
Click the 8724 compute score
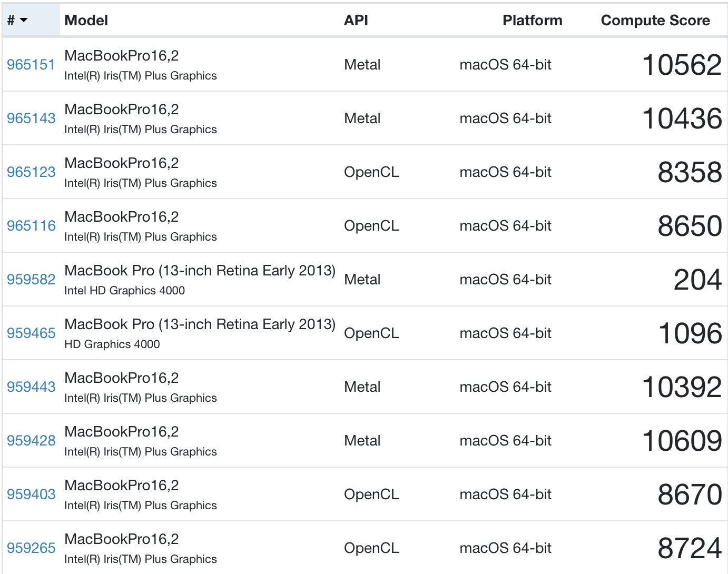(x=690, y=549)
